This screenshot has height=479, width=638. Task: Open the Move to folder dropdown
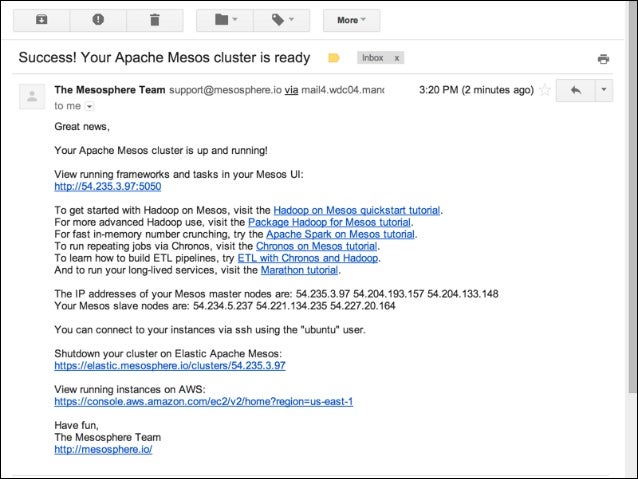click(x=225, y=20)
